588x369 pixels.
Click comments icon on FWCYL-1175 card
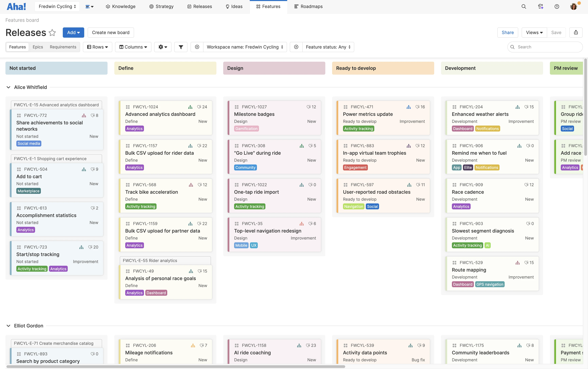(x=528, y=345)
